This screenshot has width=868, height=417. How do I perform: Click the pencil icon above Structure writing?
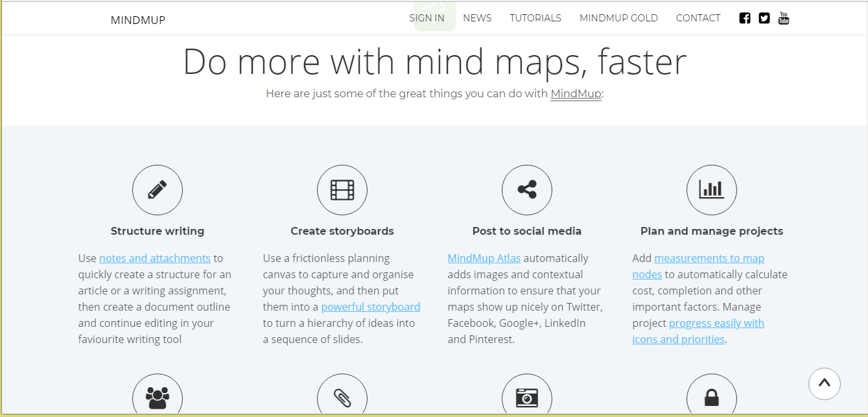tap(158, 190)
